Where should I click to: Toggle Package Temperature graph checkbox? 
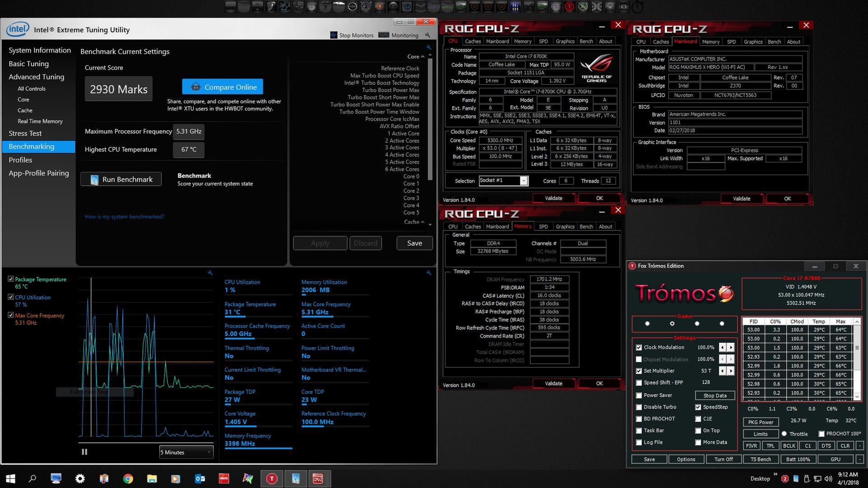pos(11,279)
